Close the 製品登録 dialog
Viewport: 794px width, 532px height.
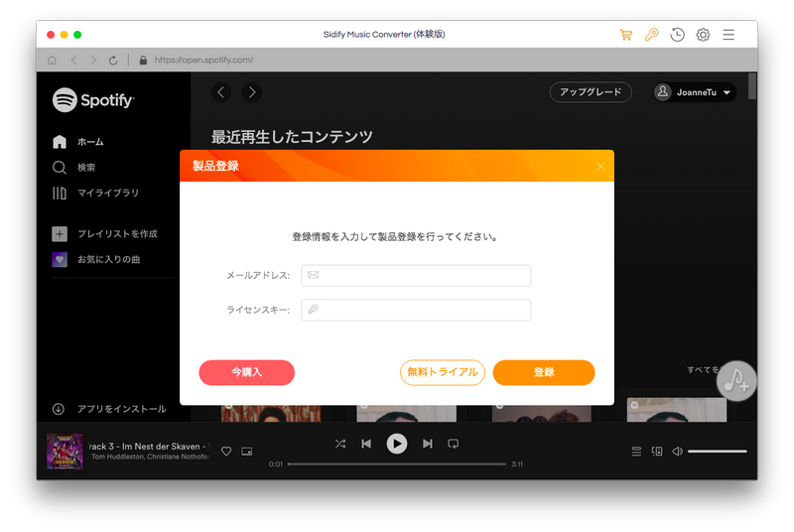[600, 167]
